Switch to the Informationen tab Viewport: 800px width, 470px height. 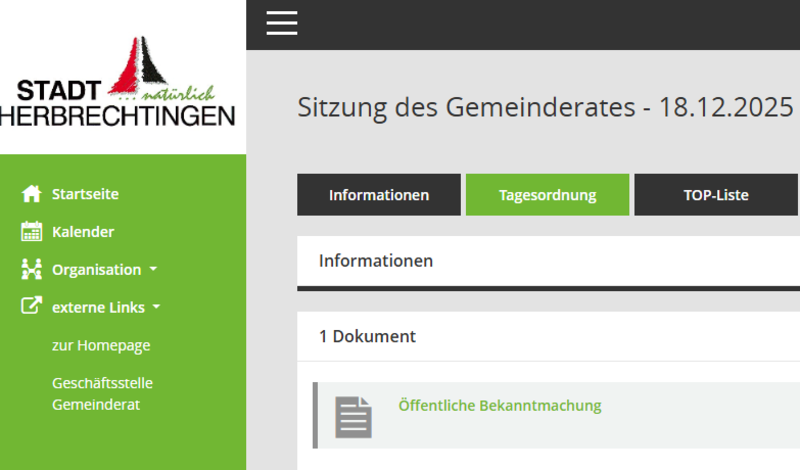(379, 195)
